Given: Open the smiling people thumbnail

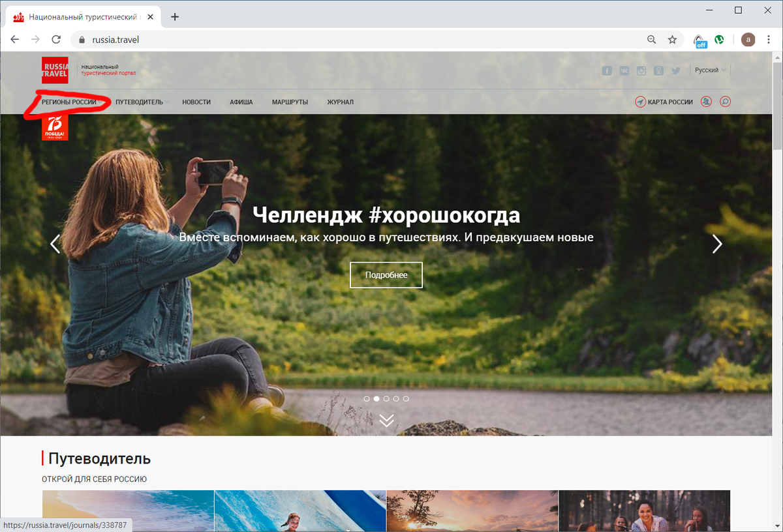Looking at the screenshot, I should 645,510.
